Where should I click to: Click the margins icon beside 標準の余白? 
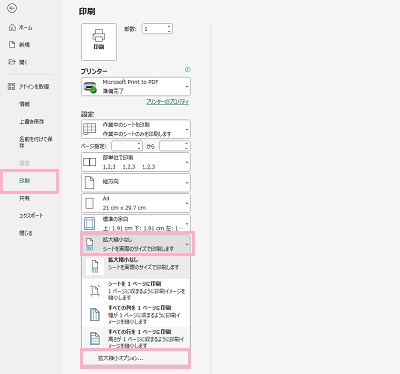click(x=89, y=224)
